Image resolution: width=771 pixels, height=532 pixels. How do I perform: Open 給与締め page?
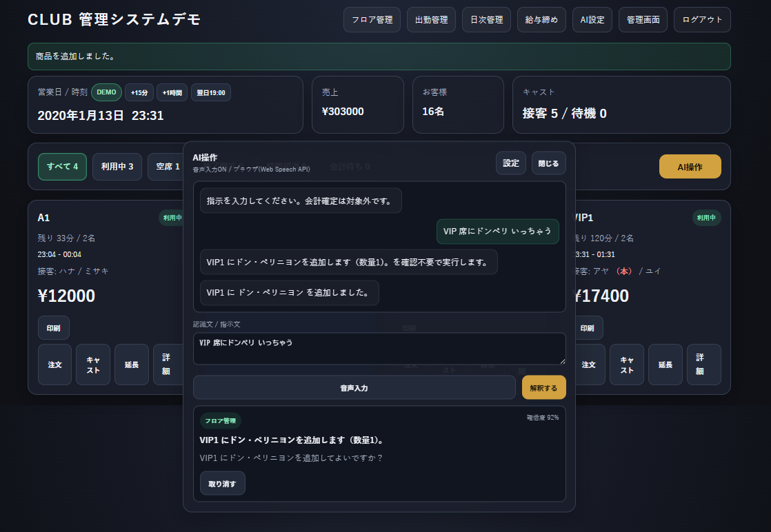pos(541,20)
